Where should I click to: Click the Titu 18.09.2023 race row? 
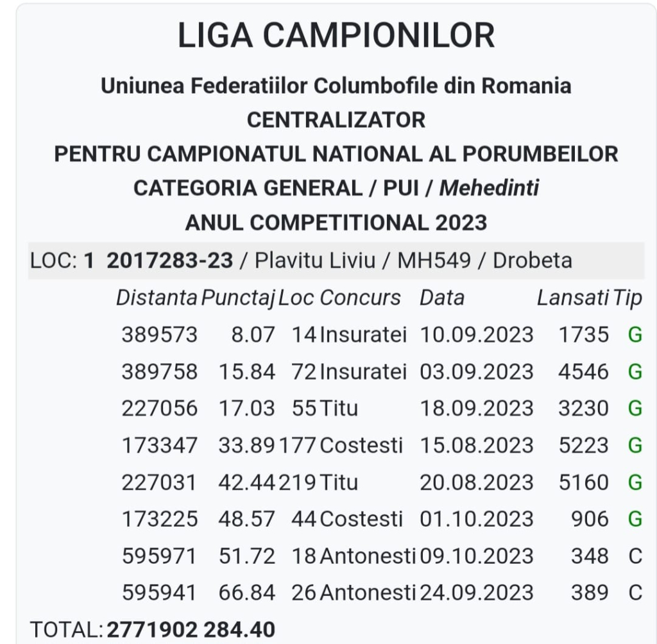point(382,408)
